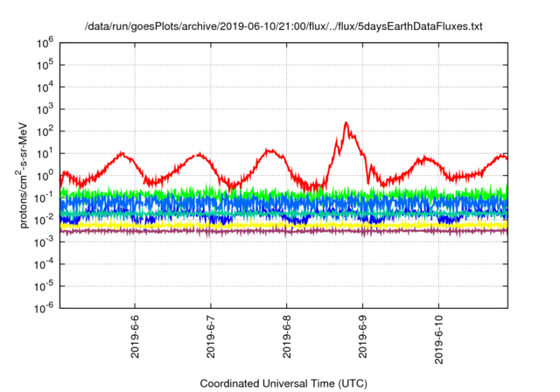Click the 10^0 y-axis tick label

point(45,177)
